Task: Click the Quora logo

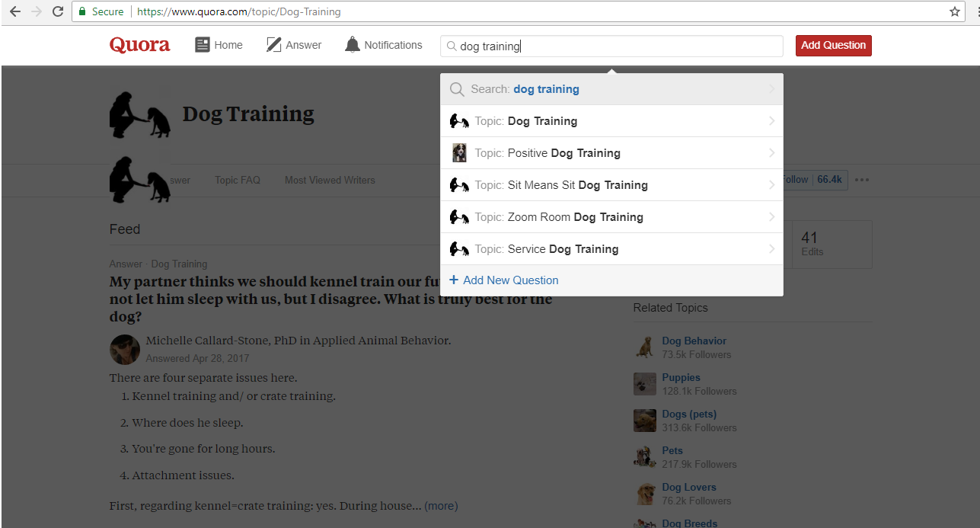Action: [x=139, y=45]
